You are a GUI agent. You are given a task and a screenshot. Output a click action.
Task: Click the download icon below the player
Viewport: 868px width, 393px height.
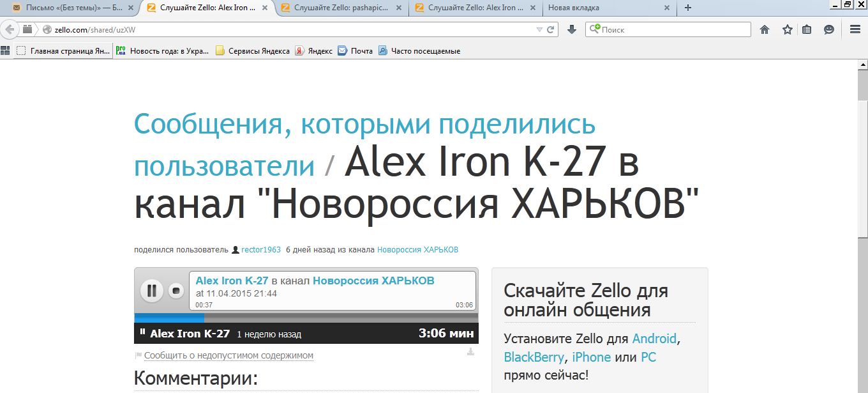click(x=470, y=351)
